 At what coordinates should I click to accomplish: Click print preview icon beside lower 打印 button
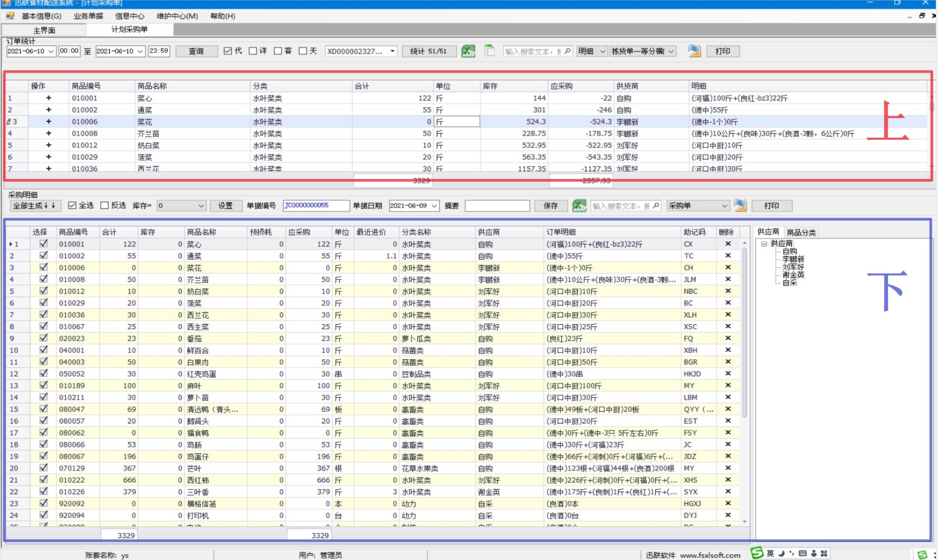[740, 205]
